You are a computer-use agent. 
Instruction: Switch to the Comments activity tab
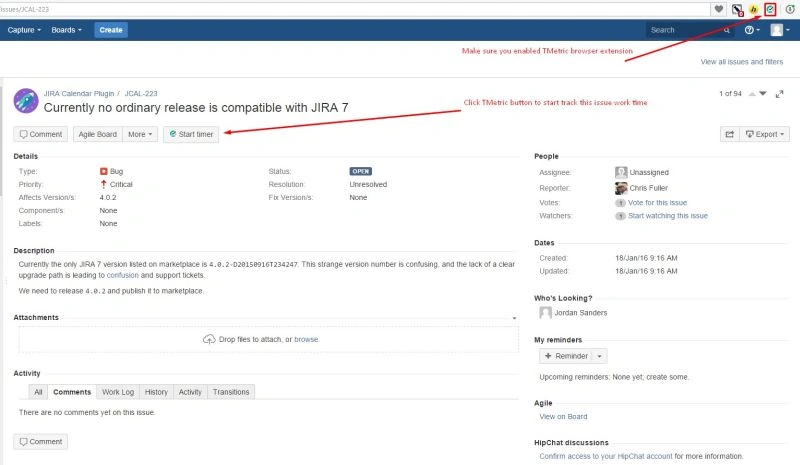[72, 392]
